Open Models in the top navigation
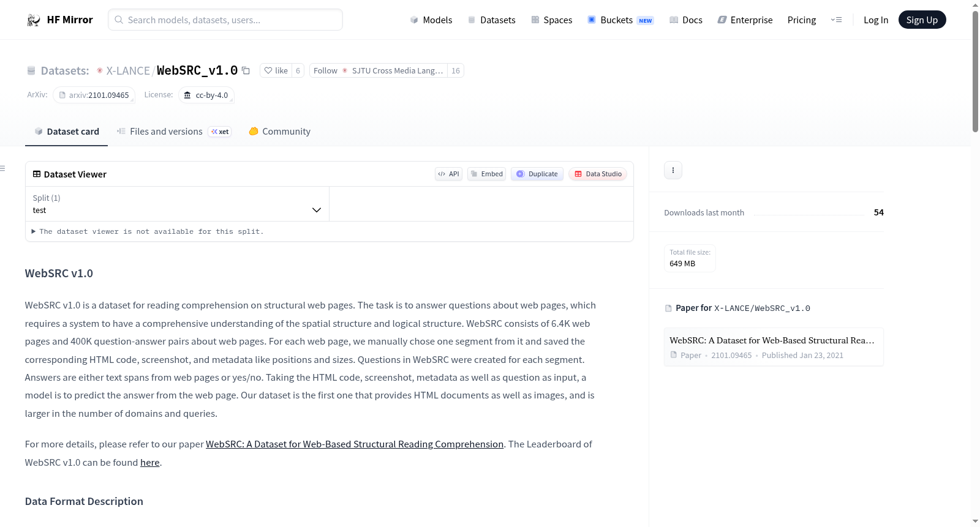The width and height of the screenshot is (980, 527). (x=431, y=20)
